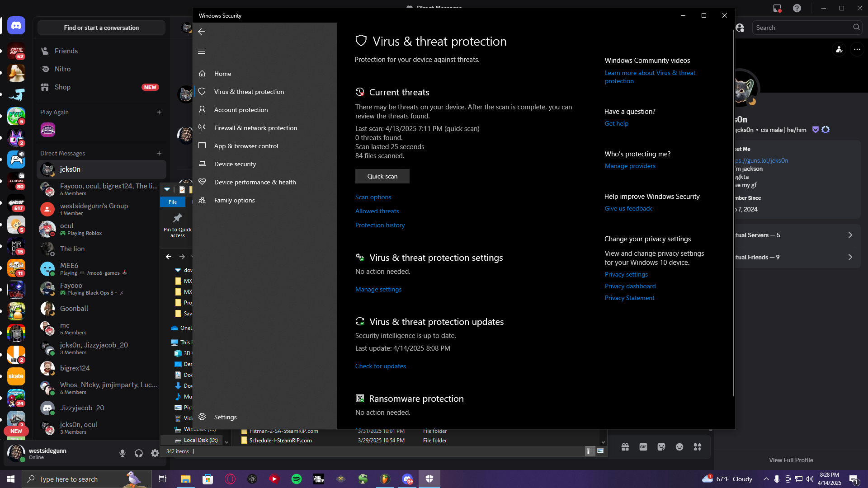Image resolution: width=868 pixels, height=488 pixels.
Task: Open Scan options link
Action: pos(373,197)
